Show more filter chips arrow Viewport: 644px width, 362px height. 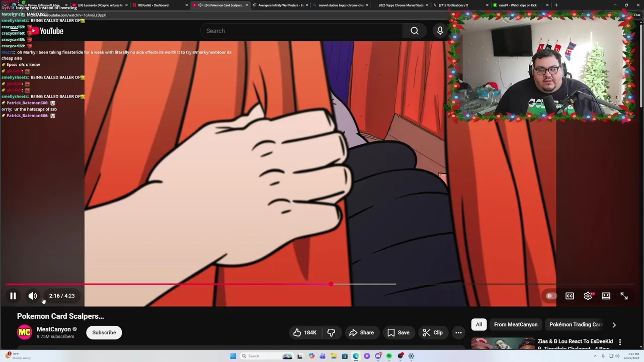click(x=614, y=325)
